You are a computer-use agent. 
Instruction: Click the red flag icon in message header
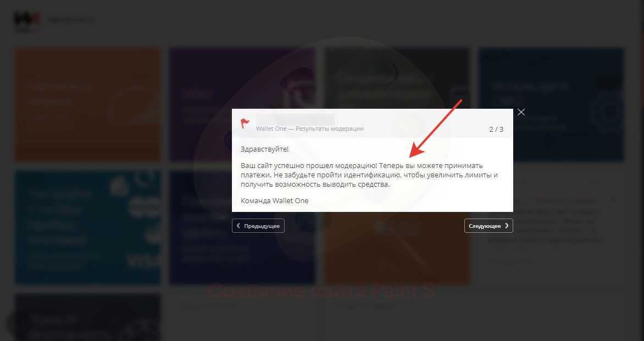(245, 123)
